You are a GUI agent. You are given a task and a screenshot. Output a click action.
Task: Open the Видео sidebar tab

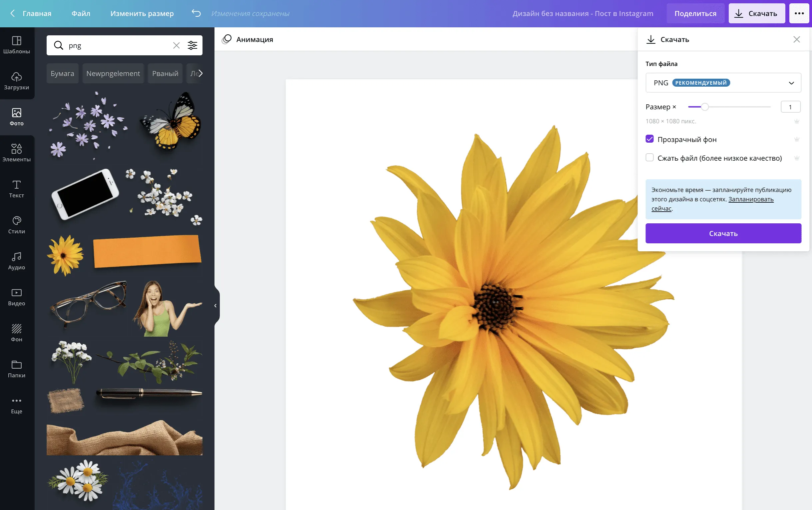click(x=17, y=297)
